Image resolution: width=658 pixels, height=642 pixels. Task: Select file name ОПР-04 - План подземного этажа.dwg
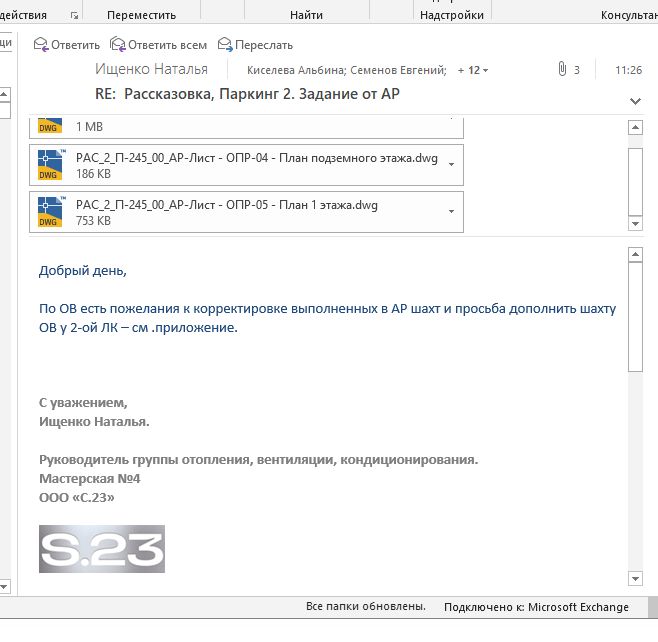[x=257, y=158]
